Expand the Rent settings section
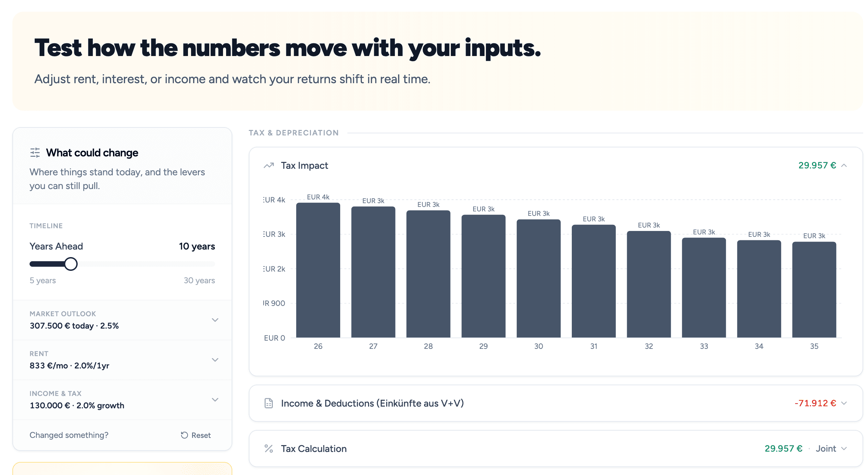Screen dimensions: 868x475 (x=122, y=360)
